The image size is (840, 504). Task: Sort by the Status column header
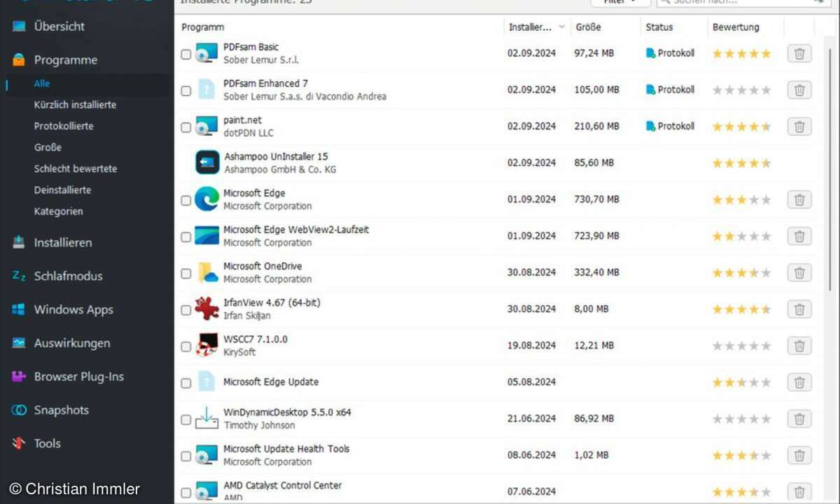coord(659,27)
